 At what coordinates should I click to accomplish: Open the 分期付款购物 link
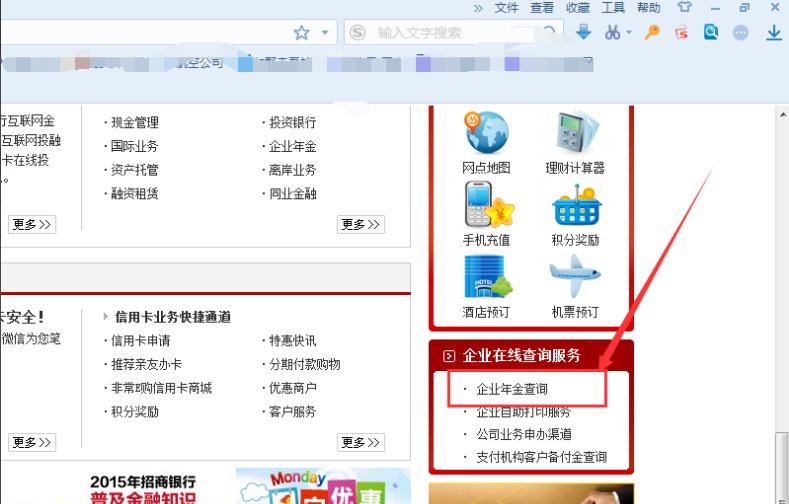[304, 364]
